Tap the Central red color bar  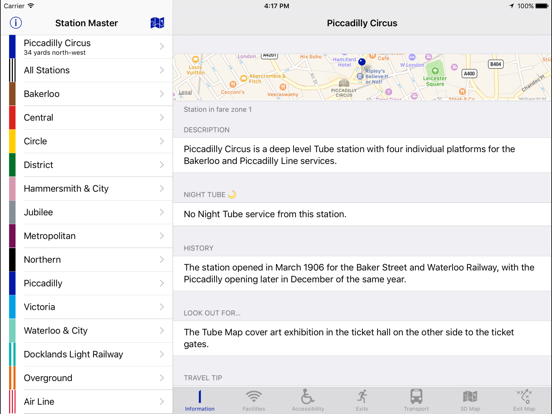point(12,117)
